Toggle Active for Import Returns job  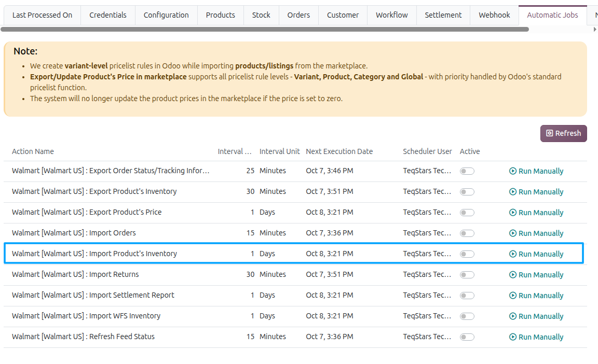click(x=467, y=274)
